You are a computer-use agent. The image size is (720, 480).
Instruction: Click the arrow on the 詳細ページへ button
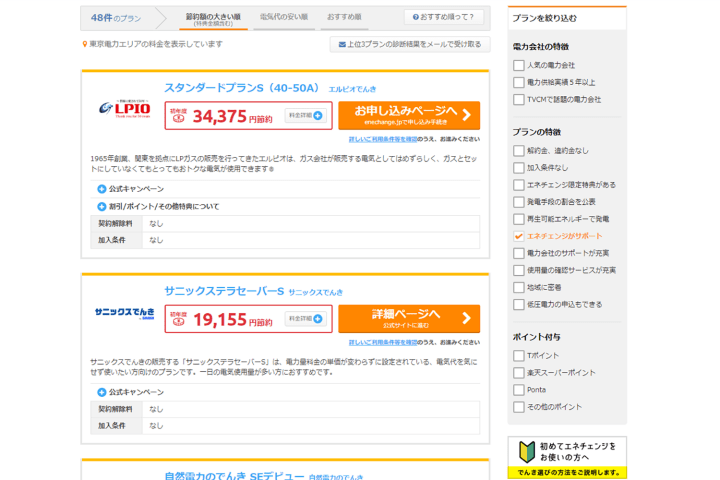(467, 318)
